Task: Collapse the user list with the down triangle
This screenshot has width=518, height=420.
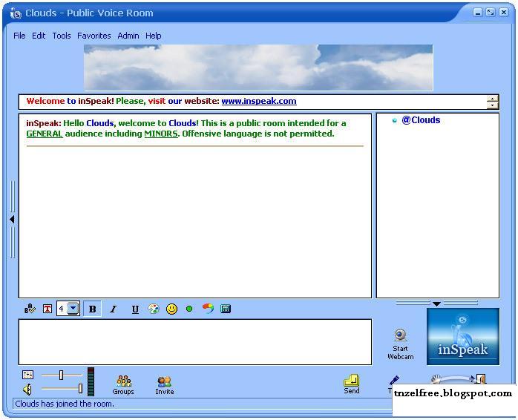Action: coord(436,303)
